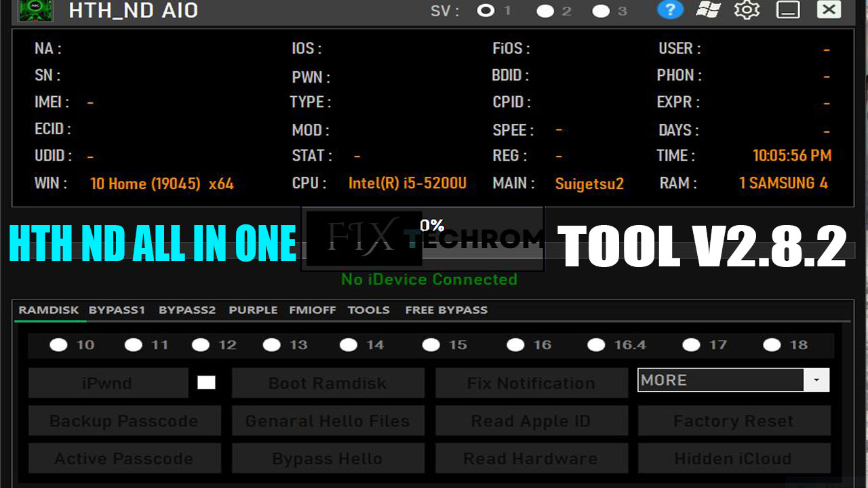Switch to the BYPASS2 tab

pos(187,310)
